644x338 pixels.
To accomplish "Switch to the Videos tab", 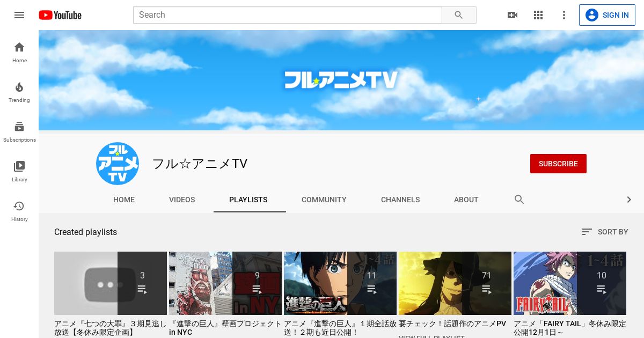I will pos(182,200).
